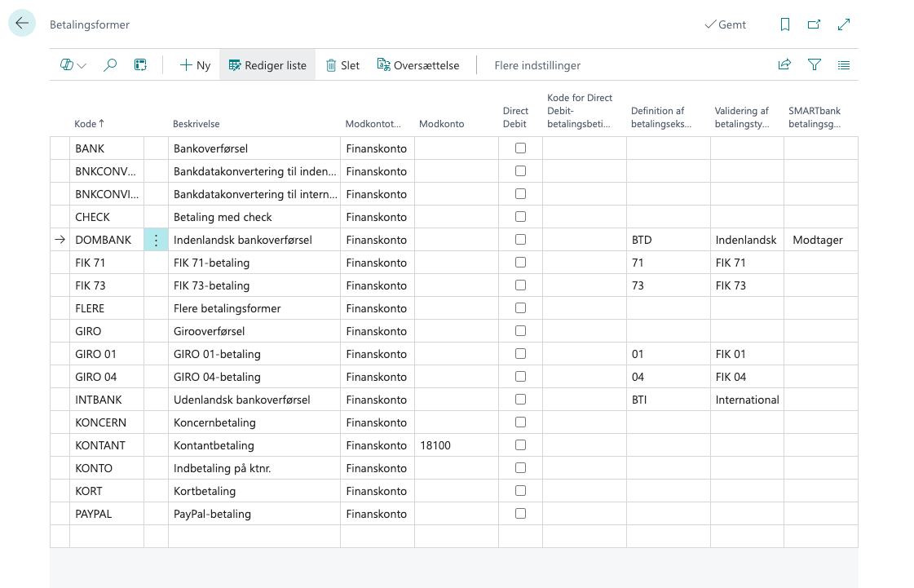
Task: Click the analyze view icon beside search
Action: (140, 65)
